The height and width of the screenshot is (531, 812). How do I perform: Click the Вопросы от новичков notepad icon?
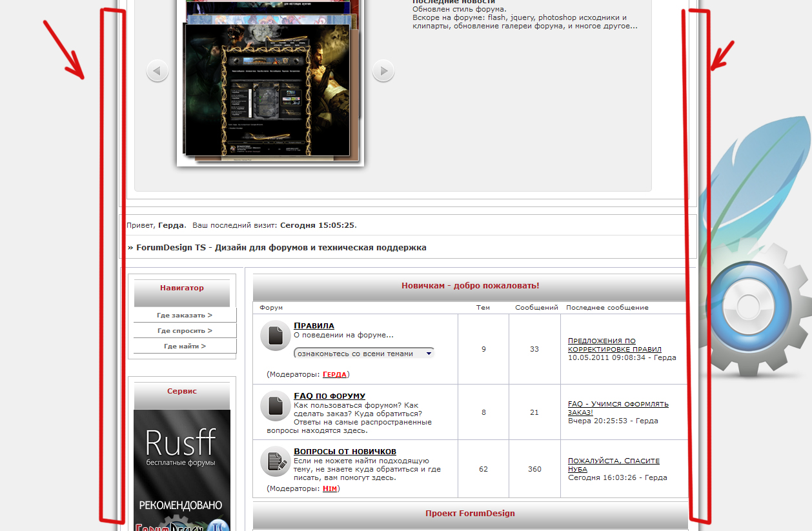pos(275,461)
